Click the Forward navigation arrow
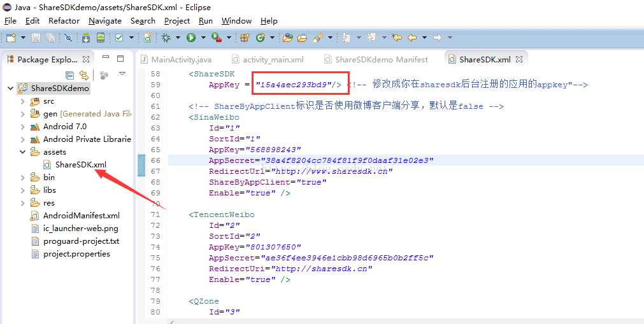Image resolution: width=644 pixels, height=324 pixels. (438, 38)
